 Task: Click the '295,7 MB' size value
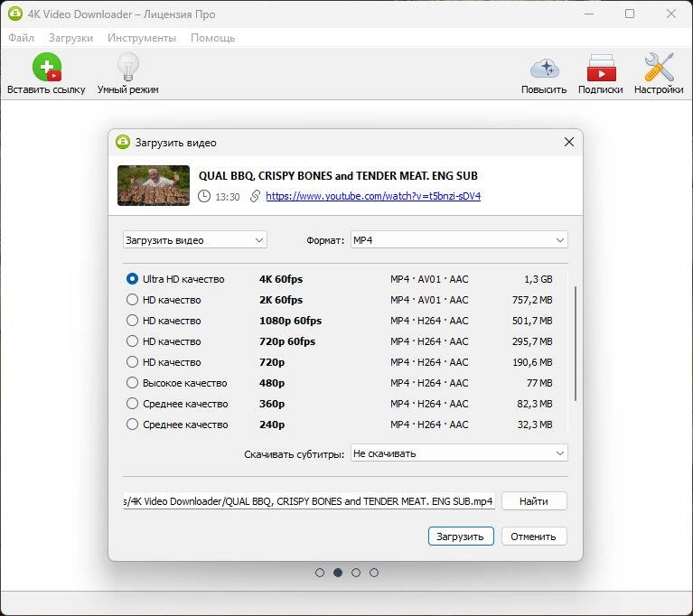click(x=532, y=341)
